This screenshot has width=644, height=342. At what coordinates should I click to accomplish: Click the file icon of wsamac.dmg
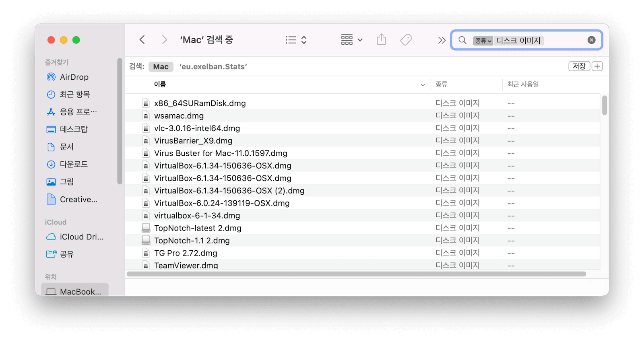coord(146,116)
